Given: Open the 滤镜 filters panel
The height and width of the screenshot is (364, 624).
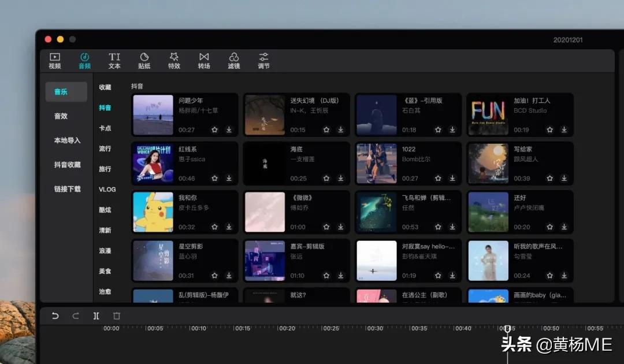Looking at the screenshot, I should pyautogui.click(x=233, y=61).
